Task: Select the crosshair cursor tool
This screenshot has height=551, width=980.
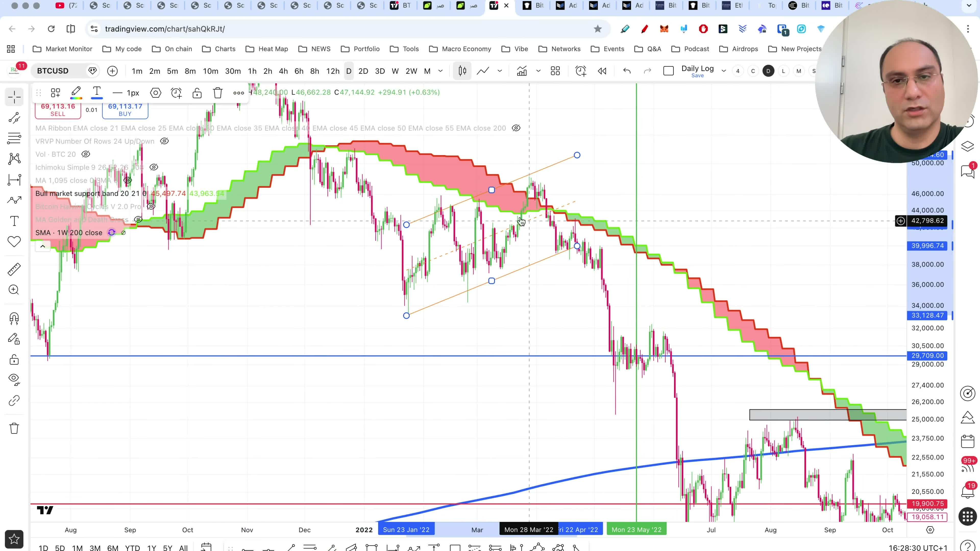Action: pyautogui.click(x=15, y=97)
